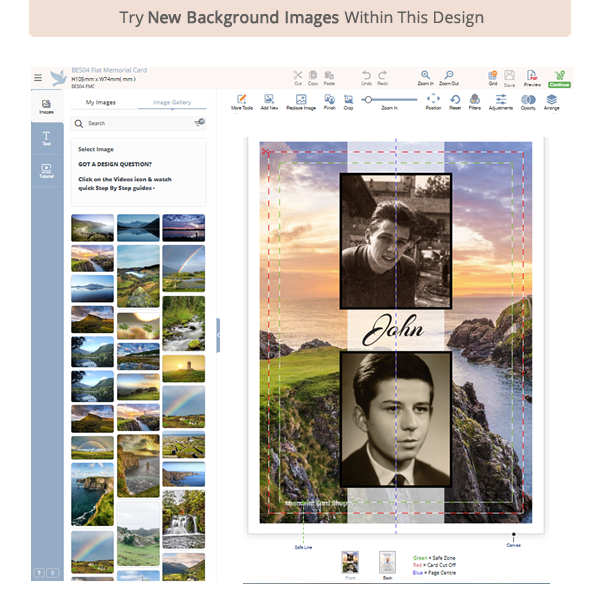Open the Preview PDF icon
Image resolution: width=600 pixels, height=600 pixels.
coord(533,77)
